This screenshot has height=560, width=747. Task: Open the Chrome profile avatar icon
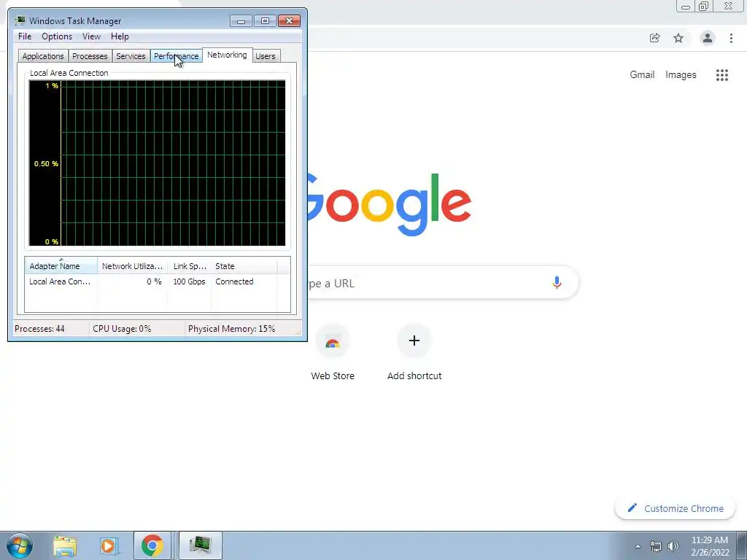click(x=708, y=38)
